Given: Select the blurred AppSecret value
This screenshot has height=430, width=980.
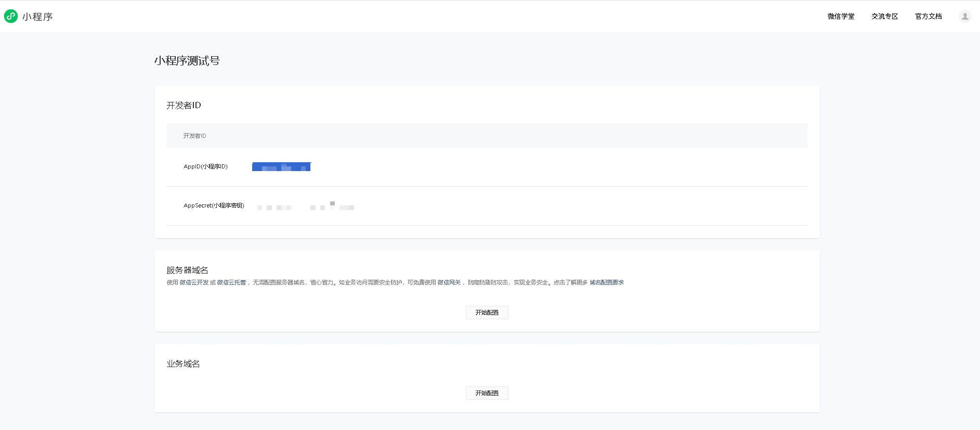Looking at the screenshot, I should (x=306, y=206).
